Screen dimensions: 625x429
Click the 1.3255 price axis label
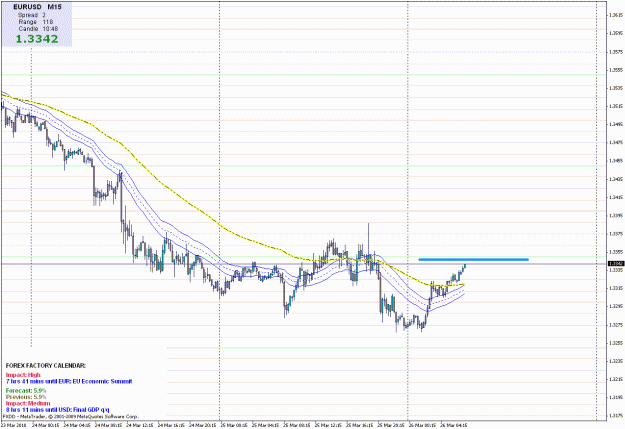[x=616, y=343]
